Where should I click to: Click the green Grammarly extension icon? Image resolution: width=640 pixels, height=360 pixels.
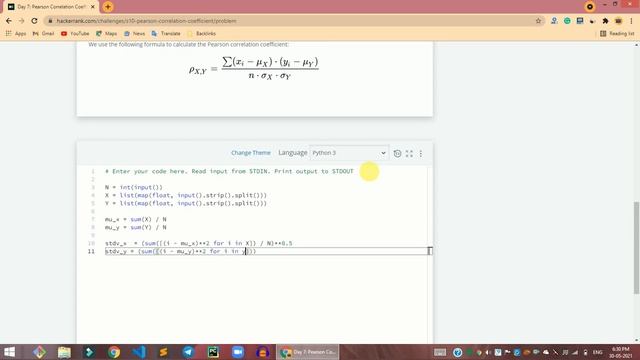pos(567,21)
